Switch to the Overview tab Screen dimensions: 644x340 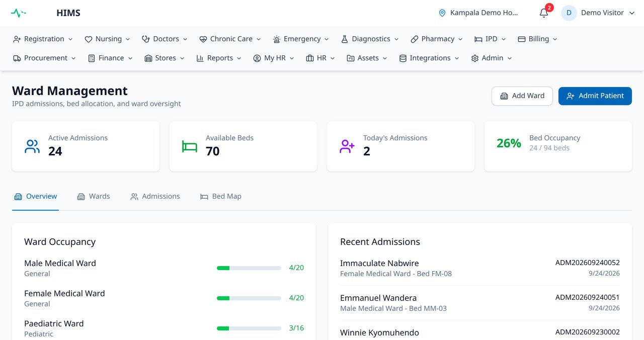click(x=35, y=197)
